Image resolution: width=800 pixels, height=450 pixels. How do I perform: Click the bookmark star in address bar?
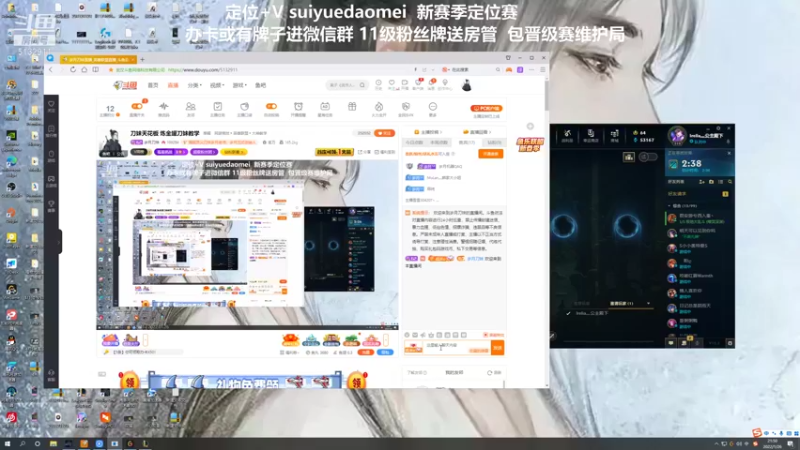(111, 69)
